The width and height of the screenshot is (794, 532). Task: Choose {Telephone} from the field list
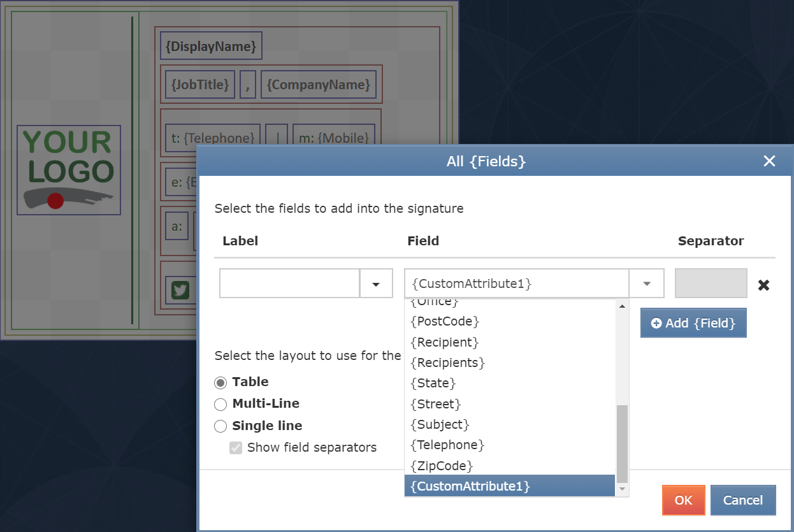click(x=447, y=445)
